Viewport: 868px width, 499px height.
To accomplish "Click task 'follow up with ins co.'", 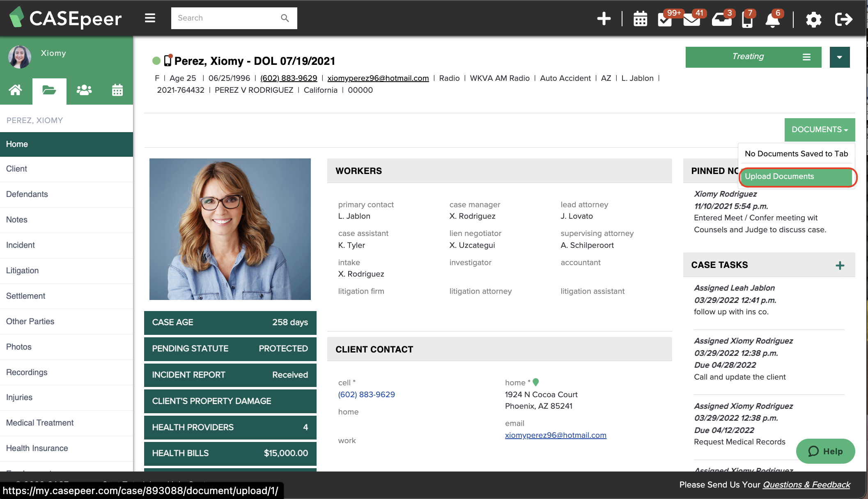I will 731,312.
